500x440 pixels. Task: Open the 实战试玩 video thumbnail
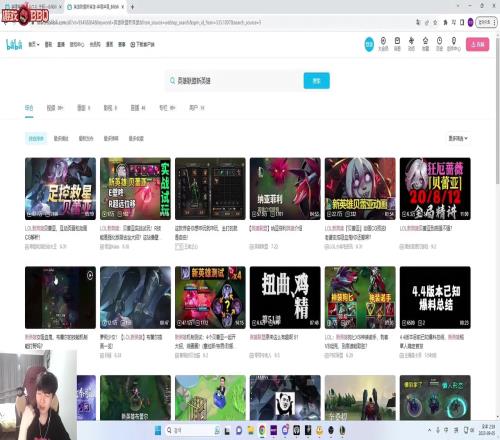click(x=135, y=189)
